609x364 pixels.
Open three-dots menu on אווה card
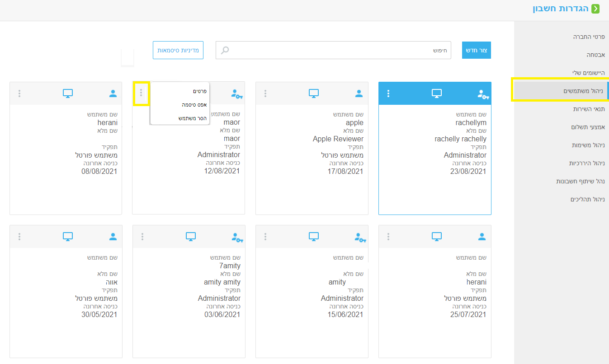click(19, 236)
